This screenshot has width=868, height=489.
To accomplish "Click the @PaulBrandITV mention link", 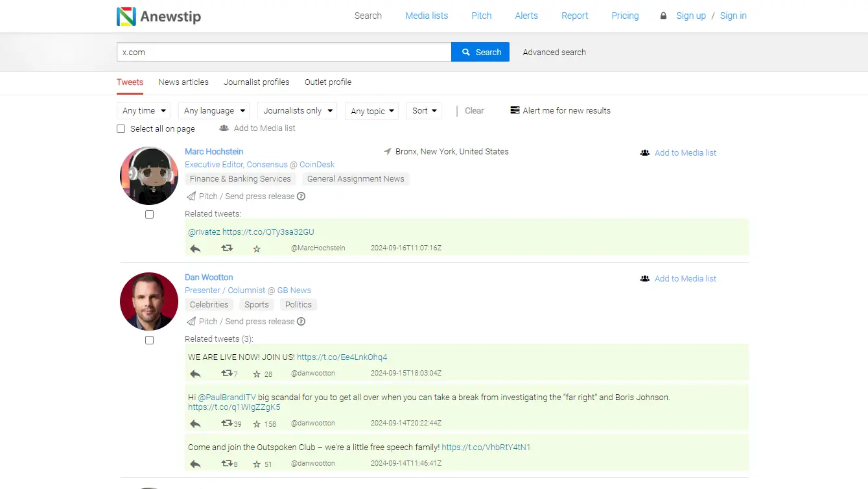I will pyautogui.click(x=226, y=397).
